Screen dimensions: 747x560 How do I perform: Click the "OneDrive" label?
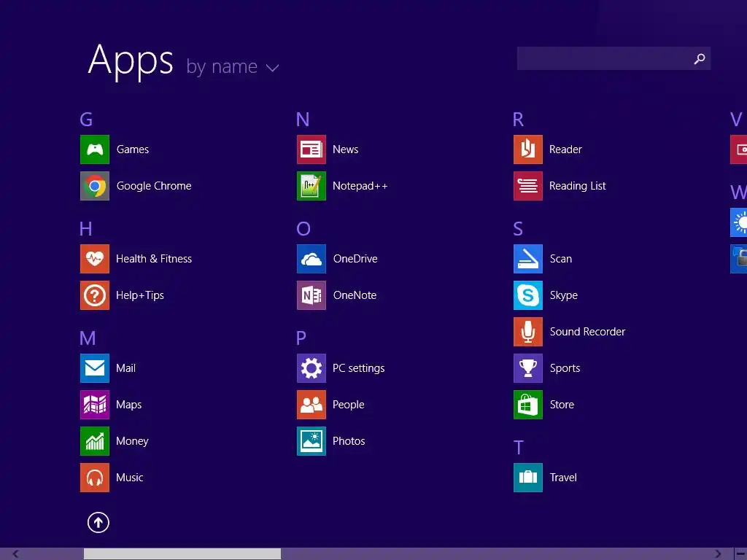[x=355, y=259]
